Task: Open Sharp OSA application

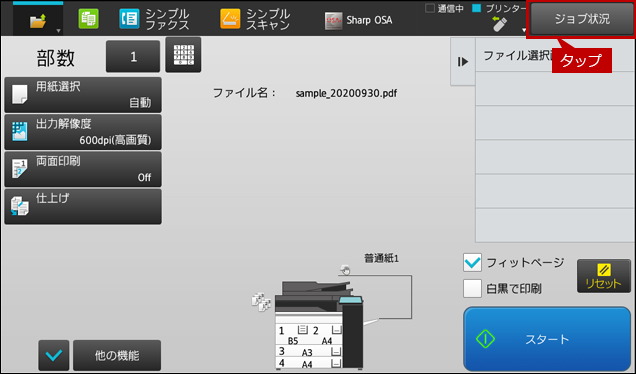Action: pyautogui.click(x=359, y=20)
